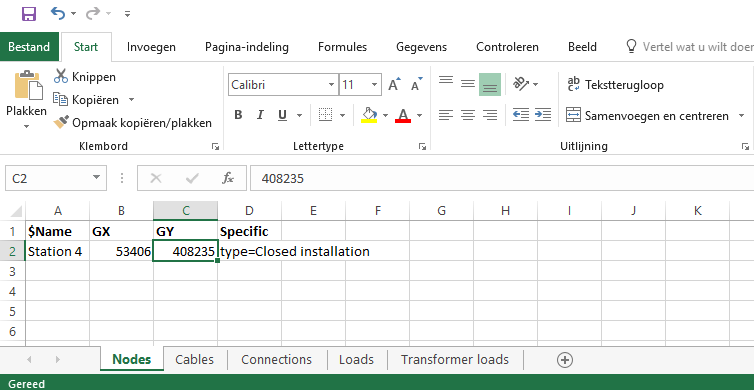Switch to the Formules ribbon tab
The image size is (754, 390).
[342, 47]
